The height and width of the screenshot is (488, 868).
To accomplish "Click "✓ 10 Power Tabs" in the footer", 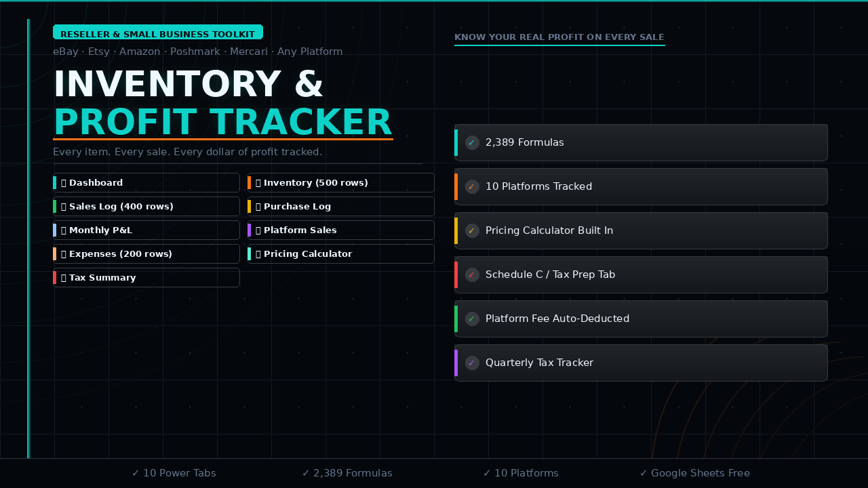I will (174, 473).
